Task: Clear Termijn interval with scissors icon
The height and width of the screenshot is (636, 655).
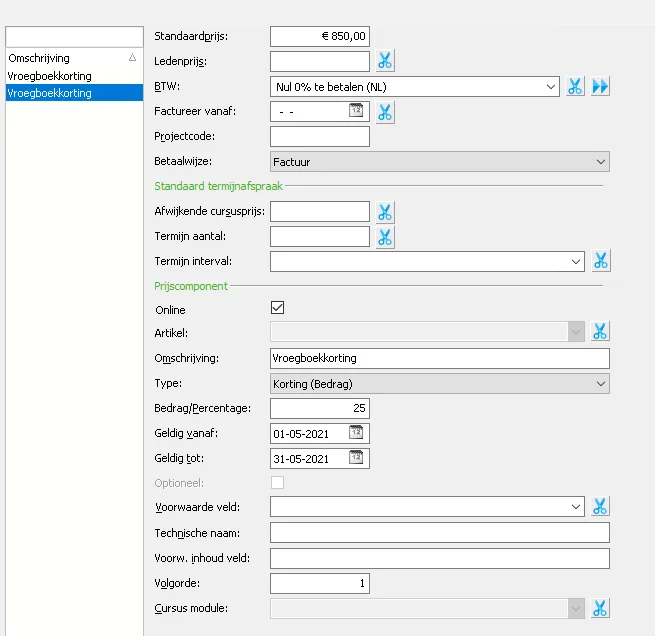Action: (x=601, y=261)
